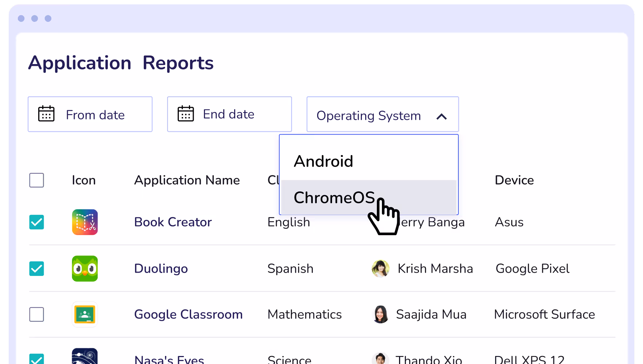Viewport: 643px width, 364px height.
Task: Click the Device column header
Action: [x=514, y=180]
